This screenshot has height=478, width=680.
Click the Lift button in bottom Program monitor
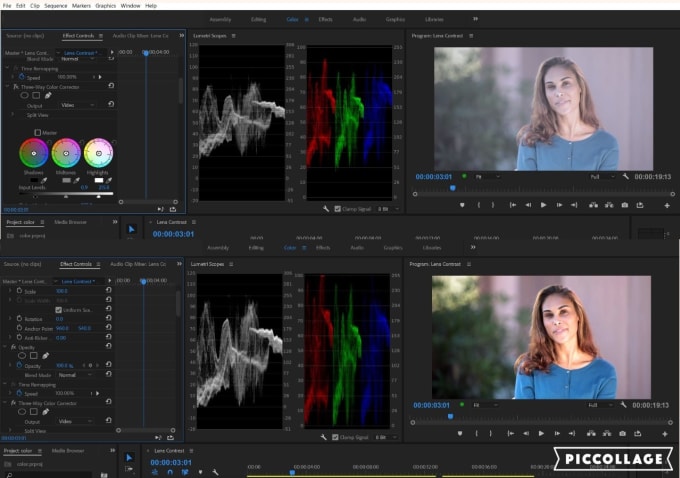pos(591,433)
